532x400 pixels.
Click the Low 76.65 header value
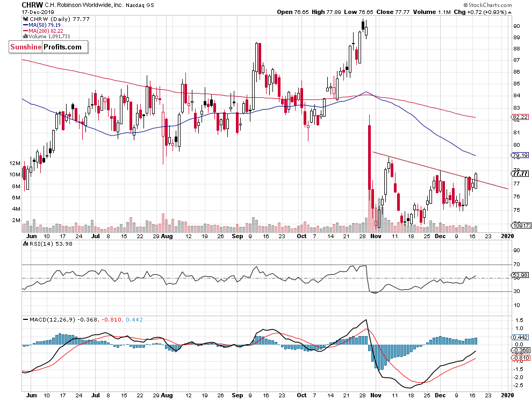coord(358,12)
